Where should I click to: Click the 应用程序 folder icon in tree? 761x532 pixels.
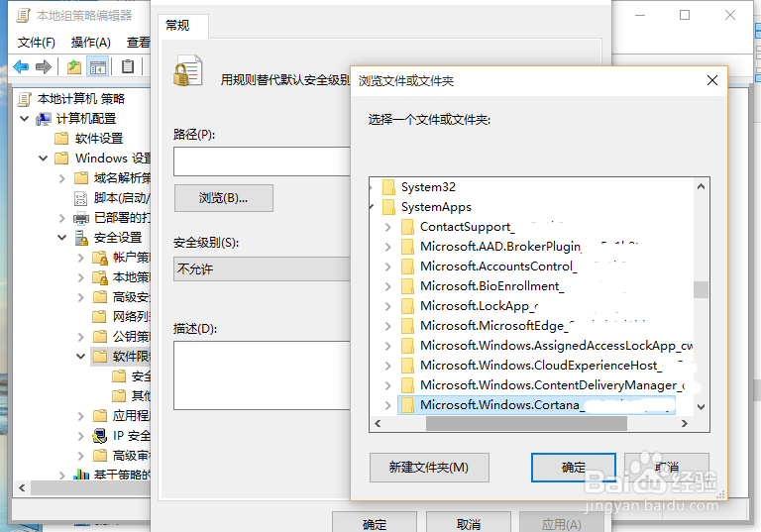pyautogui.click(x=99, y=415)
